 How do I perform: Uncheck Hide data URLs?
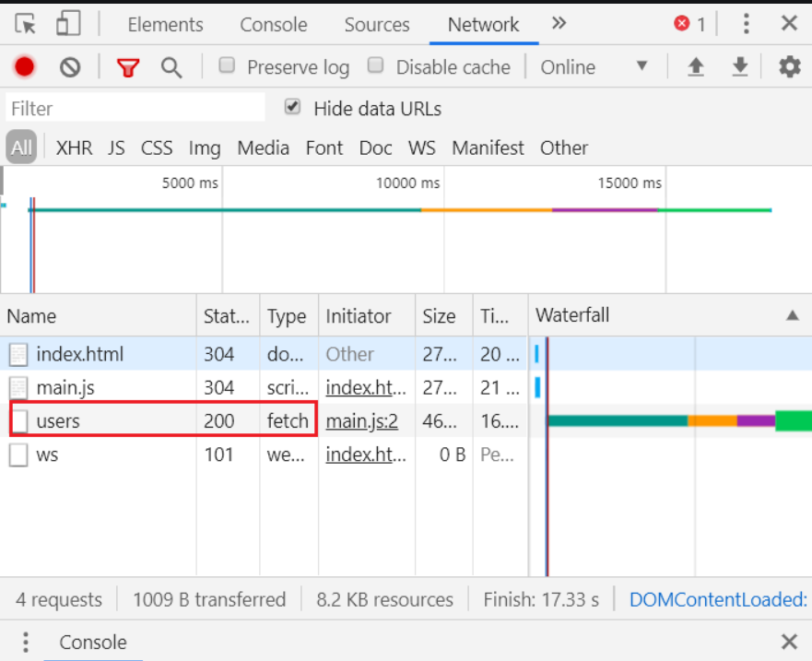[x=292, y=107]
